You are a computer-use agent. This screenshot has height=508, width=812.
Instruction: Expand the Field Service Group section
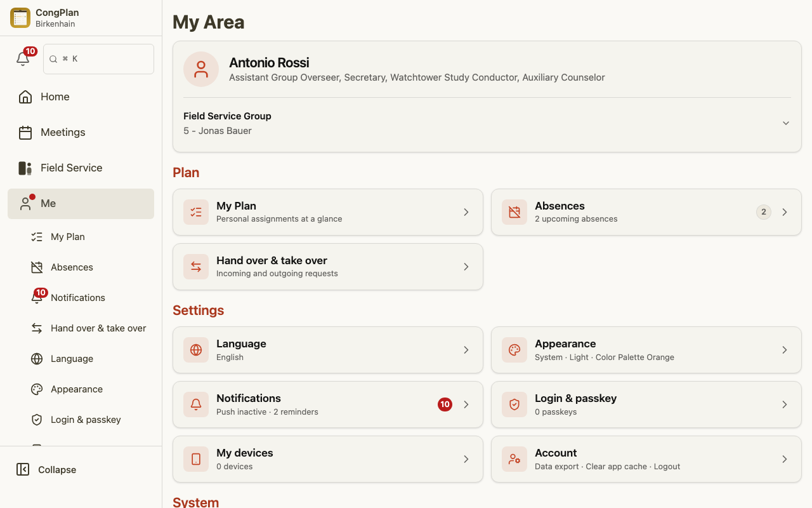click(786, 123)
